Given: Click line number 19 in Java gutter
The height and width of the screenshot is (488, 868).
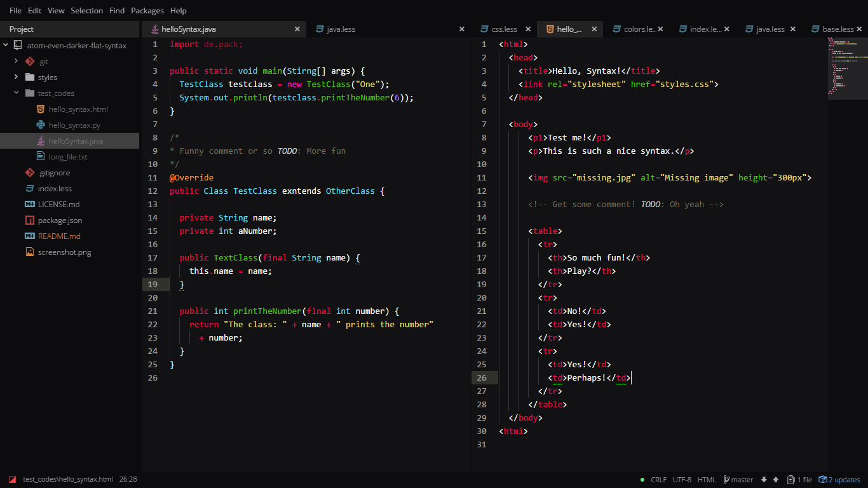Looking at the screenshot, I should tap(153, 284).
